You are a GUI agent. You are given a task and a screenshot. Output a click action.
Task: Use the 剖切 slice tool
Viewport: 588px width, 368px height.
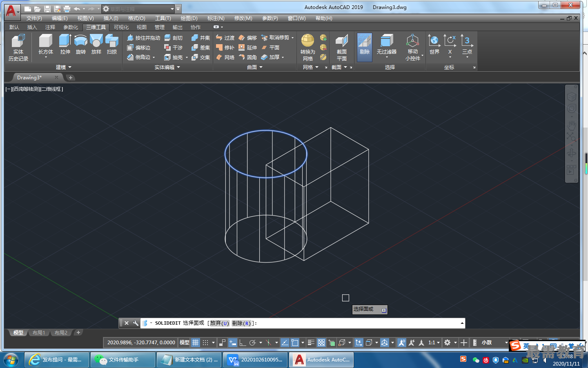click(x=173, y=38)
